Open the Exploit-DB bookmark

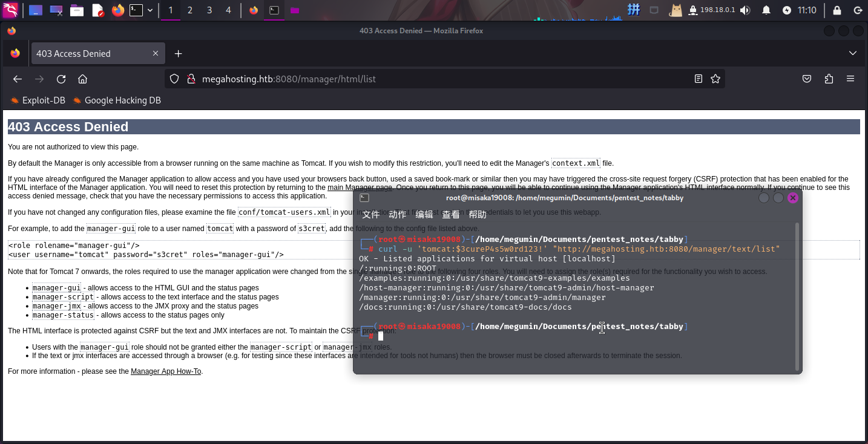(38, 100)
